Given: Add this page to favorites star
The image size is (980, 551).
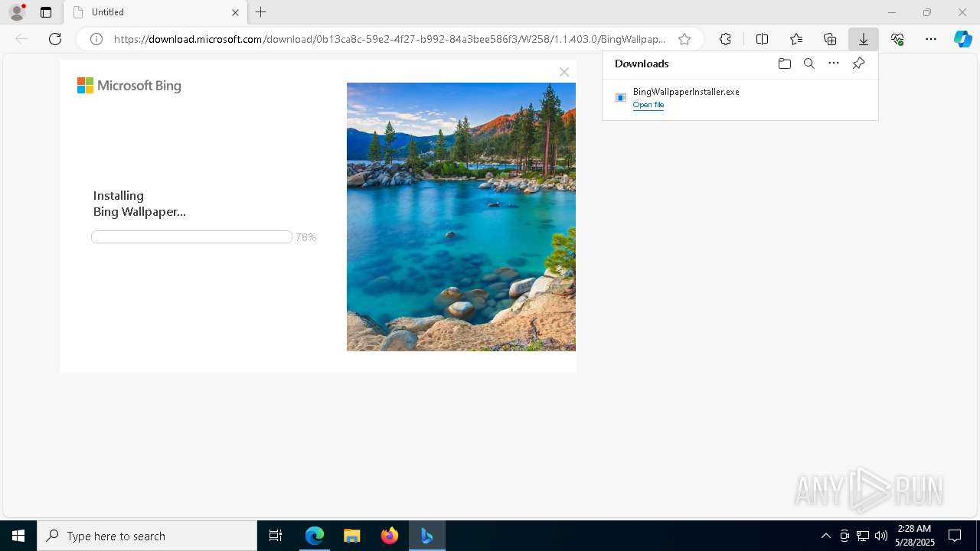Looking at the screenshot, I should coord(684,39).
